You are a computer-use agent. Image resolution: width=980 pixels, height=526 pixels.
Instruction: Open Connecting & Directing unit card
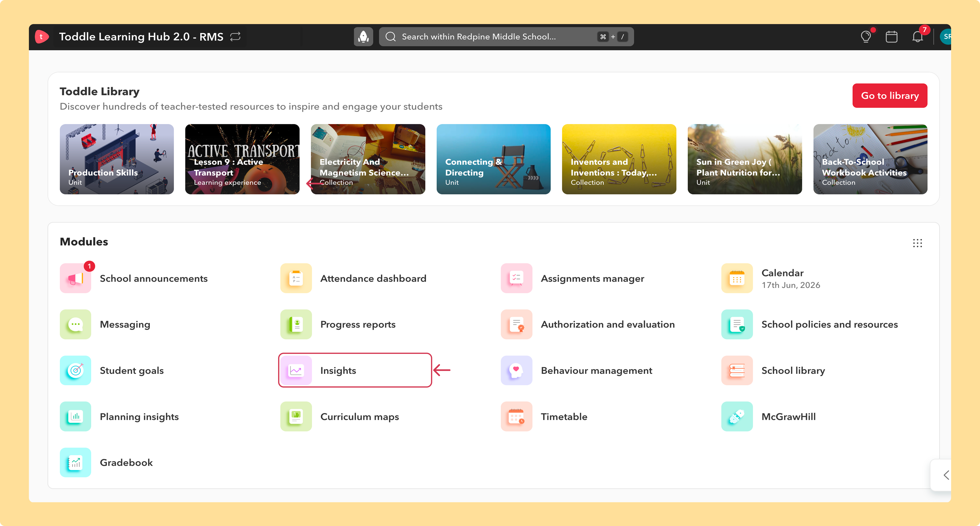[x=493, y=159]
